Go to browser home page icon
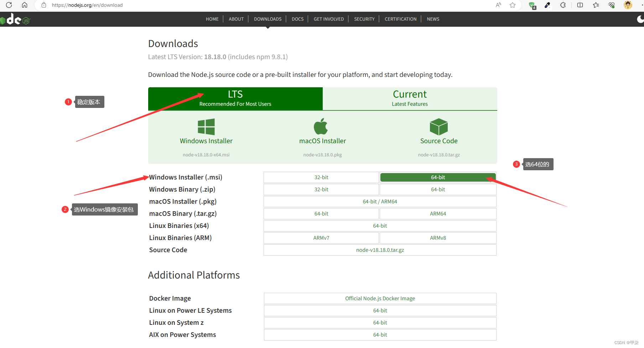Viewport: 644px width, 348px height. [x=25, y=5]
